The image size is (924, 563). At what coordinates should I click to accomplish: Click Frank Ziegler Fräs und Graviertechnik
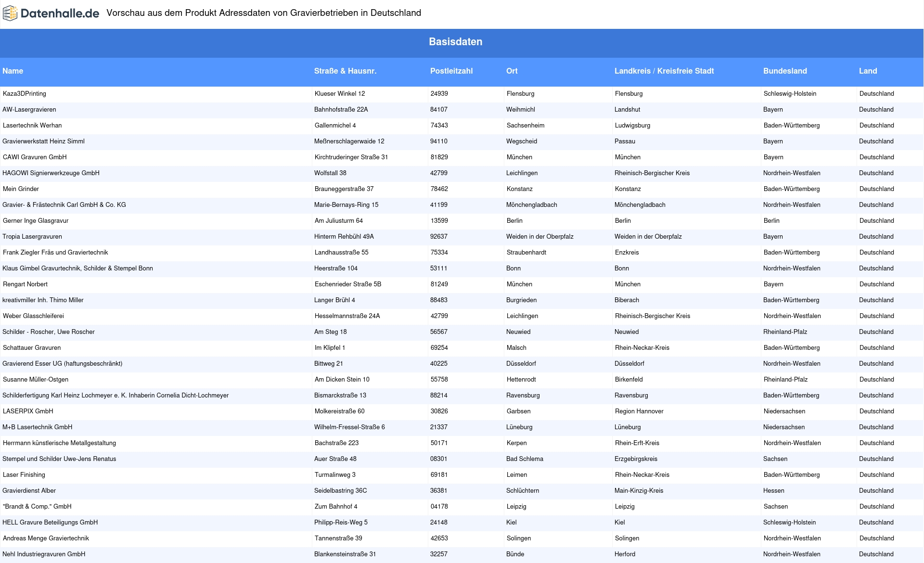(x=55, y=253)
